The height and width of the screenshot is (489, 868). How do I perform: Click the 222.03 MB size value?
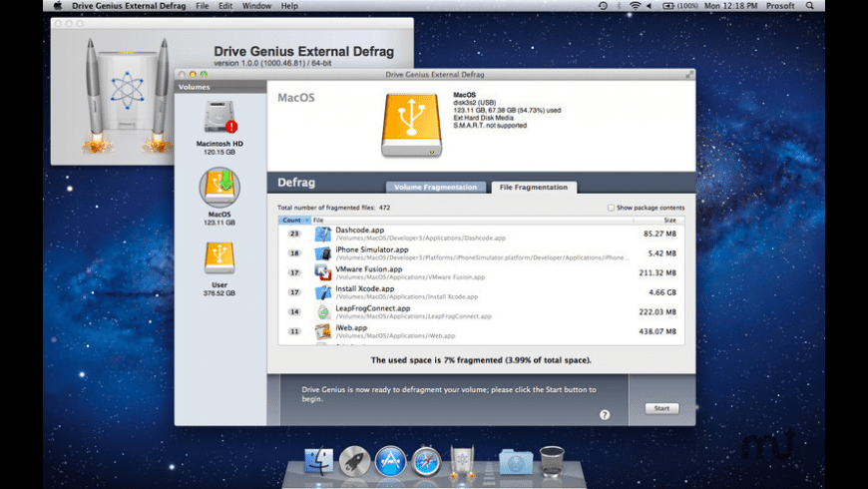click(x=657, y=312)
